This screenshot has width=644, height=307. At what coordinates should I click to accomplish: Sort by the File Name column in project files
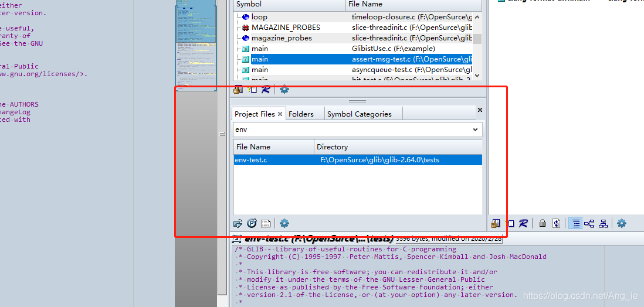coord(253,146)
